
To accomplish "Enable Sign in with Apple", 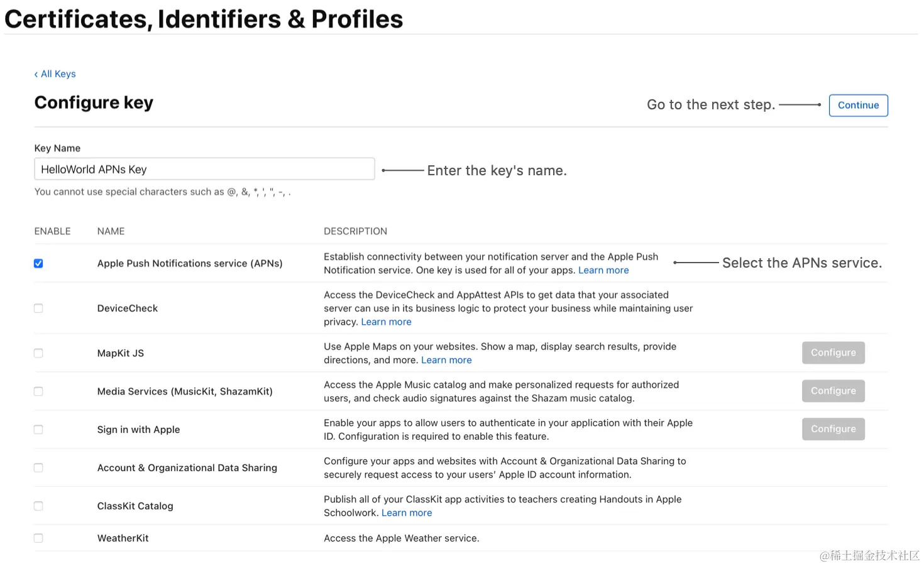I will [38, 429].
